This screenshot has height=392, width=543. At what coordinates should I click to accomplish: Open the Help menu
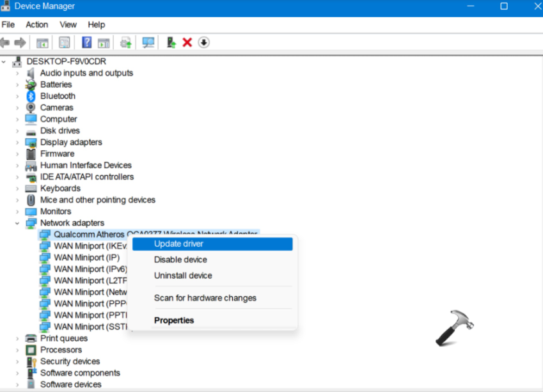pyautogui.click(x=97, y=24)
